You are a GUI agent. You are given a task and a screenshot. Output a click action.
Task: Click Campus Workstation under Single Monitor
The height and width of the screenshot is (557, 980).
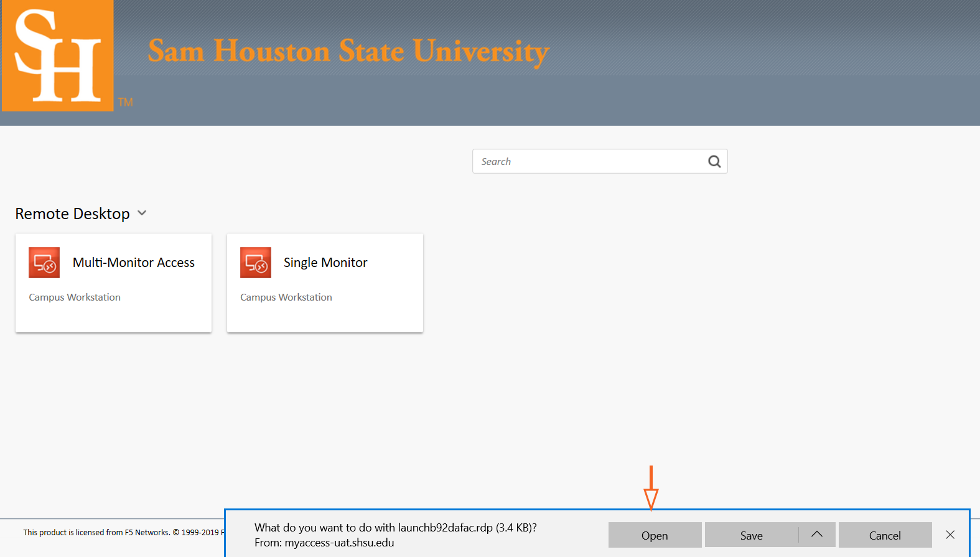286,297
